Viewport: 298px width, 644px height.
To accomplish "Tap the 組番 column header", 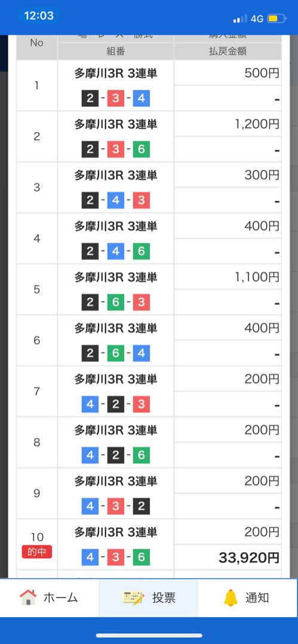I will pyautogui.click(x=116, y=51).
